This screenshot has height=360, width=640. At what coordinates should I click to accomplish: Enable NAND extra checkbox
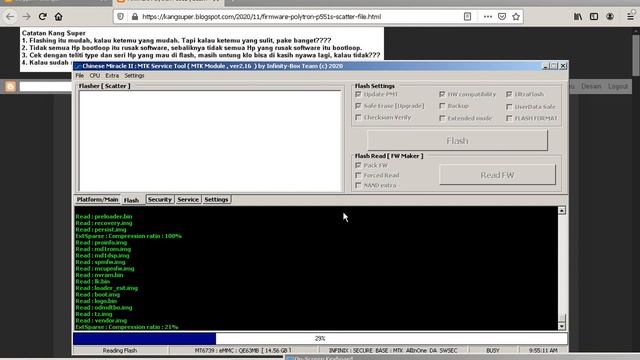(358, 185)
